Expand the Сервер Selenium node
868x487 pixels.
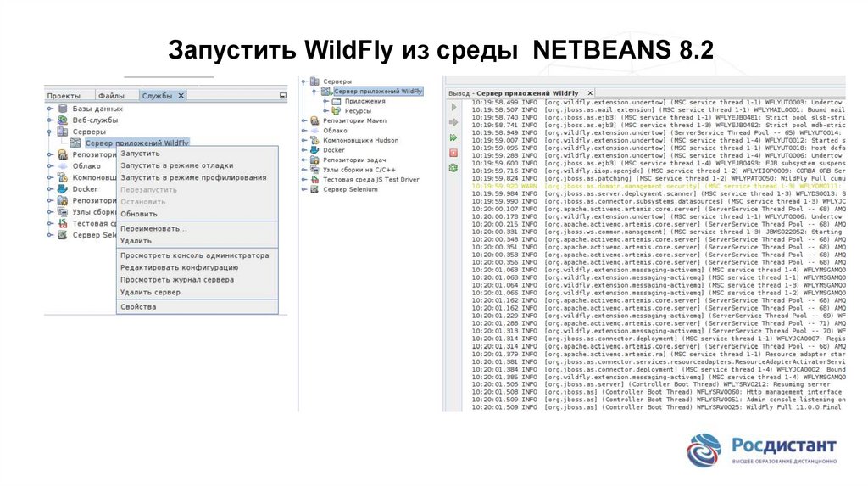(x=304, y=189)
